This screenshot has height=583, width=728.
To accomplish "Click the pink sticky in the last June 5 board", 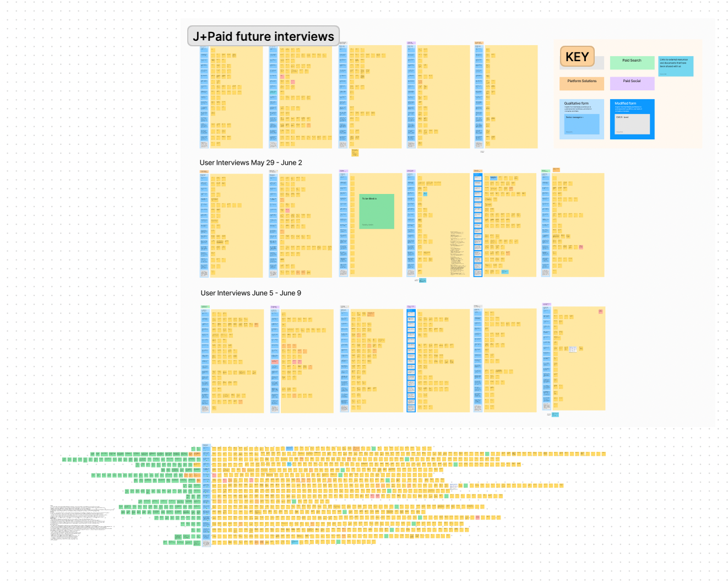I will [x=600, y=312].
